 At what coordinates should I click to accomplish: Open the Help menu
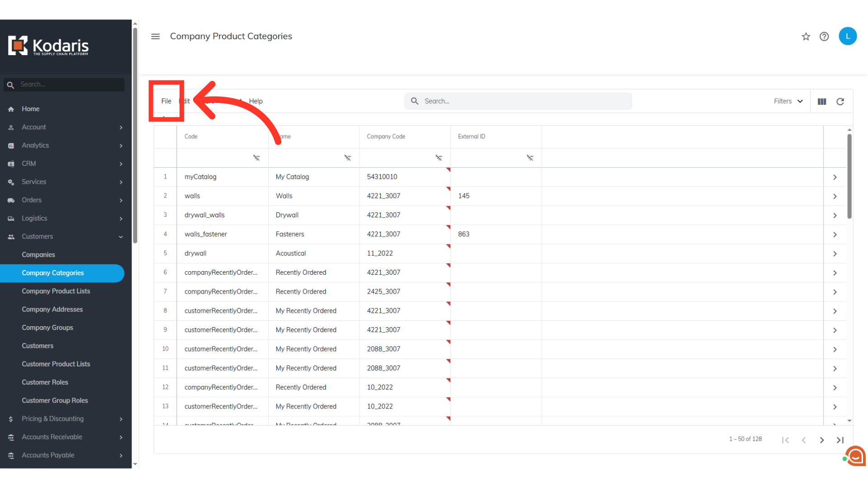255,101
